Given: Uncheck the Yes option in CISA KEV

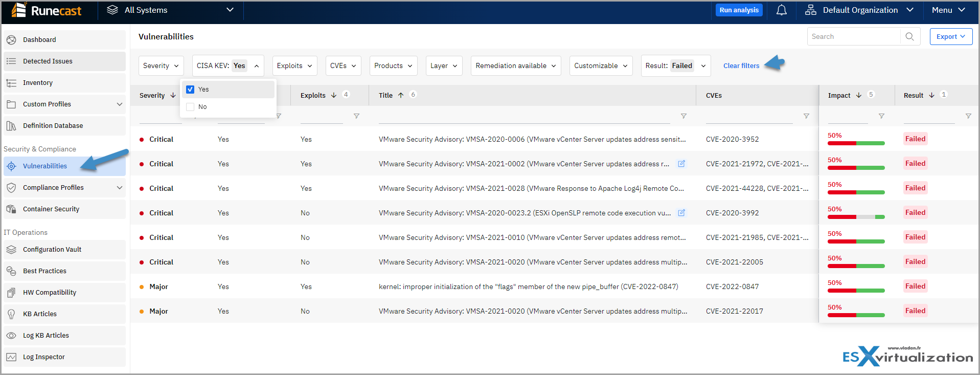Looking at the screenshot, I should pyautogui.click(x=190, y=90).
